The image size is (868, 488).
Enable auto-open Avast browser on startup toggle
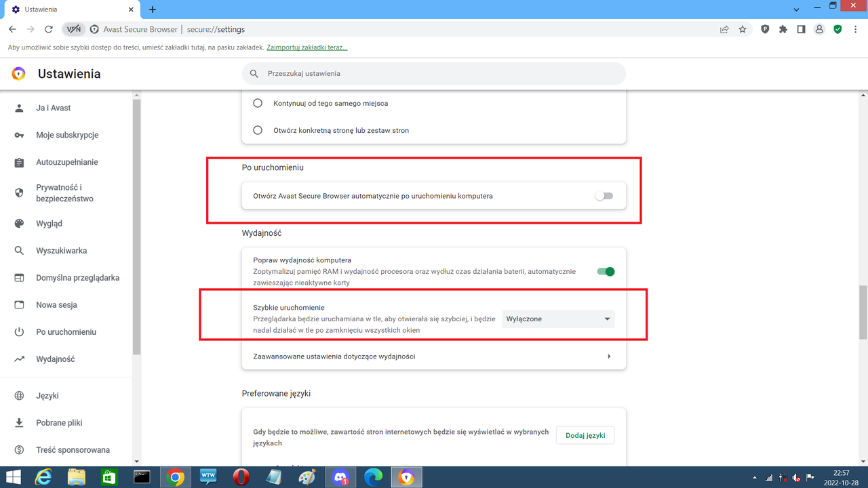point(604,196)
